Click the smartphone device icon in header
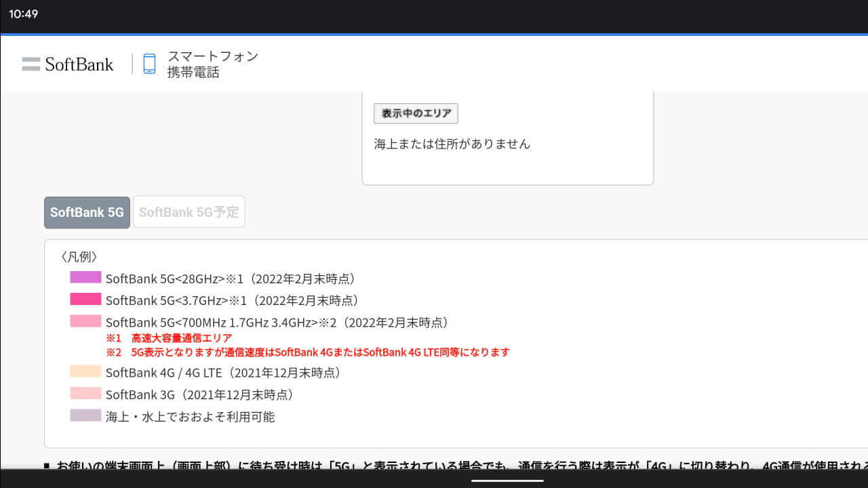 coord(149,64)
